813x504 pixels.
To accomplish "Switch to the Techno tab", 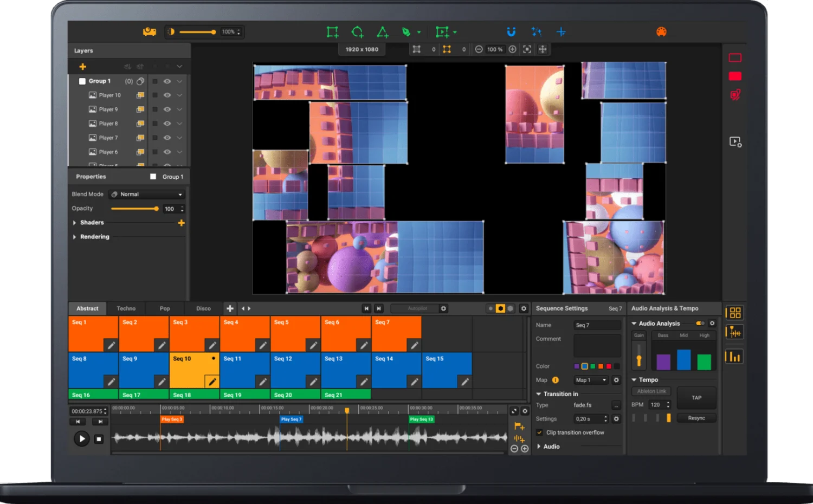I will pos(126,308).
